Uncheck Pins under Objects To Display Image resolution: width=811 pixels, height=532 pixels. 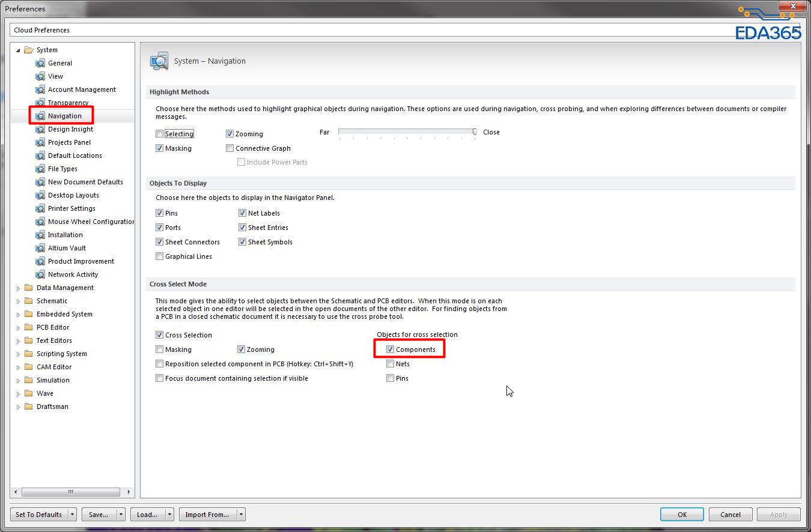(x=159, y=213)
